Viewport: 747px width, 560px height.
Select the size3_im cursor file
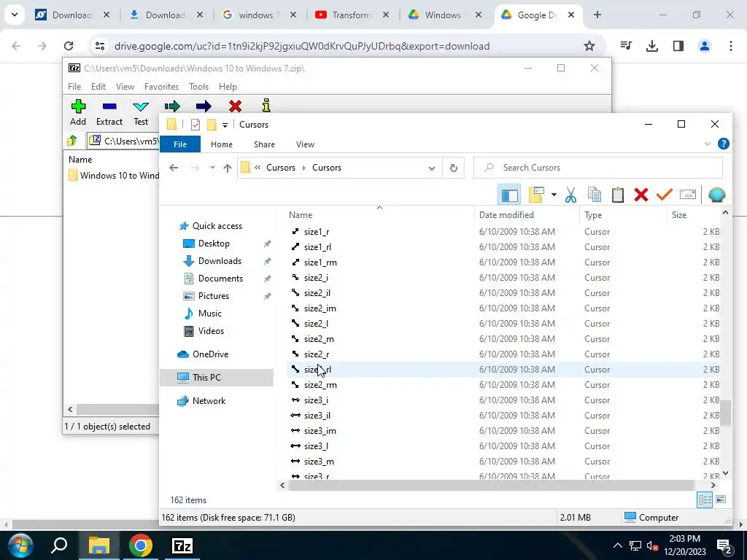coord(320,431)
